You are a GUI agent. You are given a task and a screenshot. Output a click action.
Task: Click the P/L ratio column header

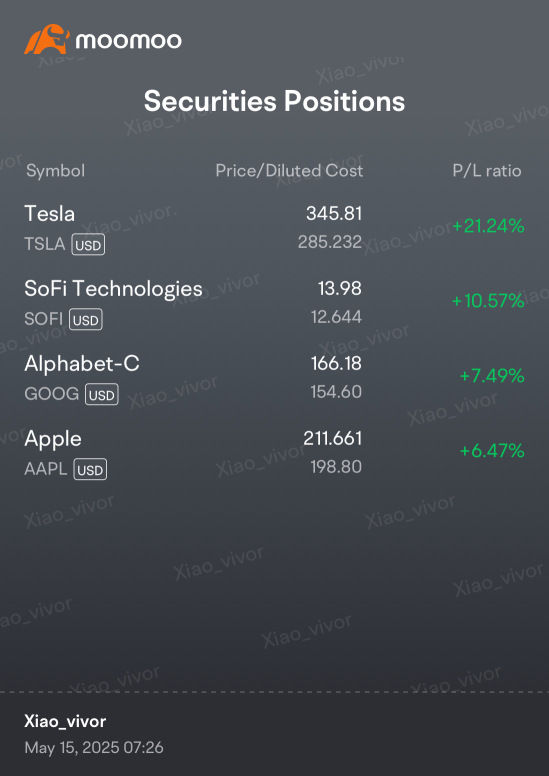pyautogui.click(x=487, y=171)
